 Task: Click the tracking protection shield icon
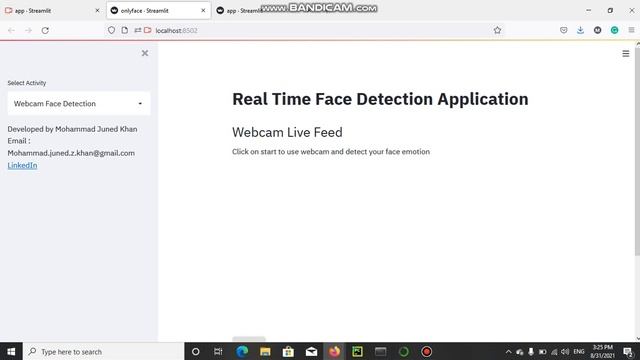(x=111, y=30)
